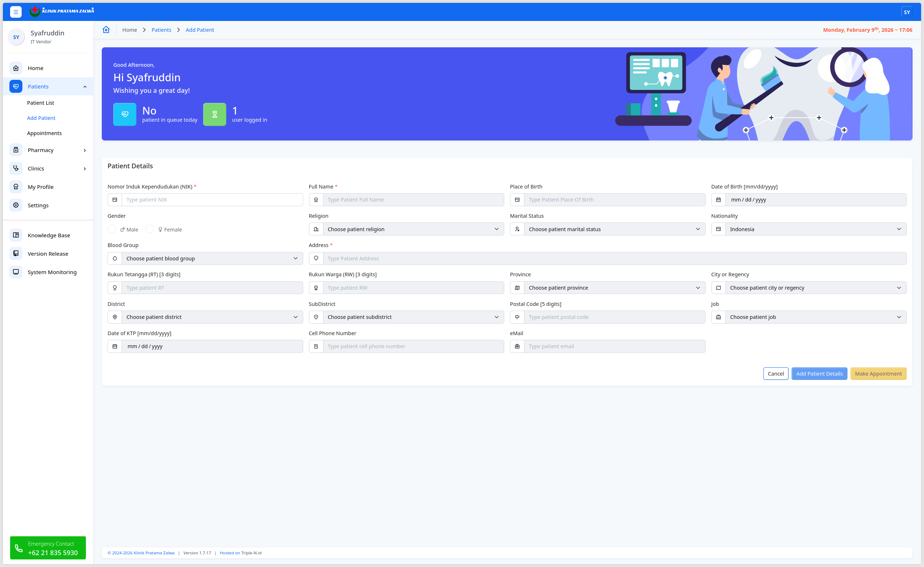
Task: Click the Add Patient Details button
Action: (819, 374)
